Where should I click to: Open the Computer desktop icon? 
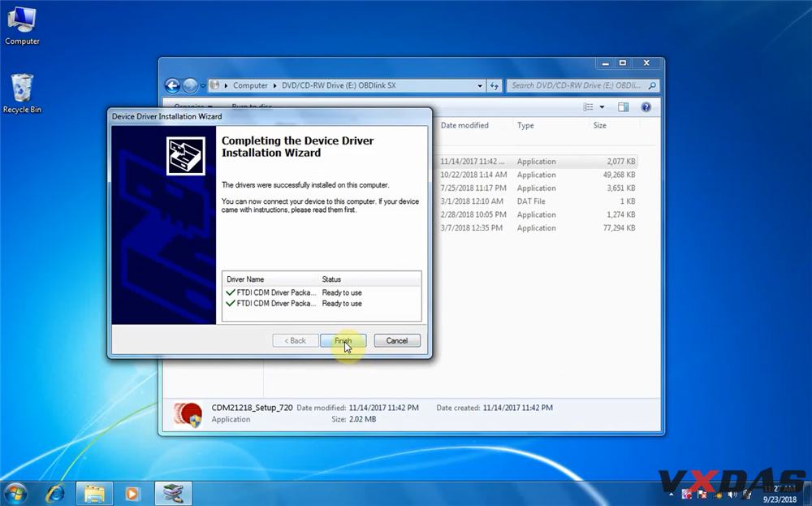click(x=22, y=26)
